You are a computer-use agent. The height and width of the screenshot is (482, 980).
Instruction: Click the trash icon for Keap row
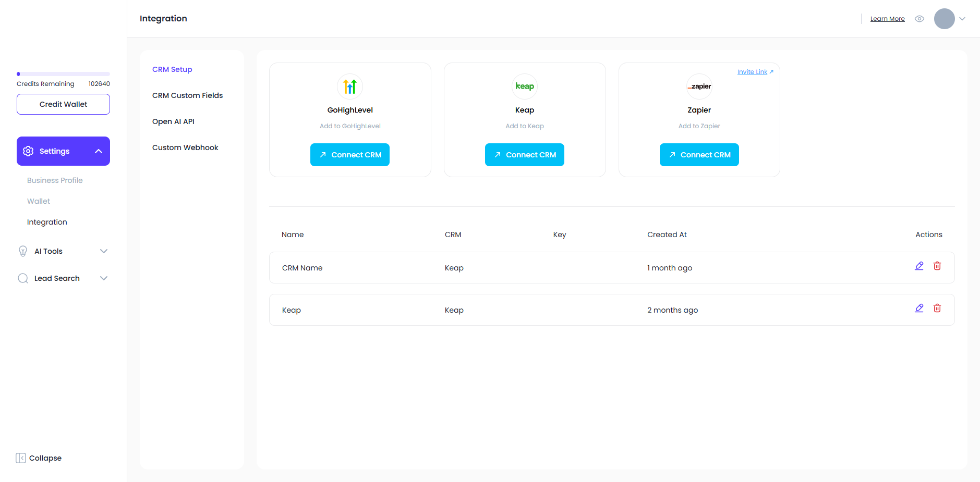937,308
